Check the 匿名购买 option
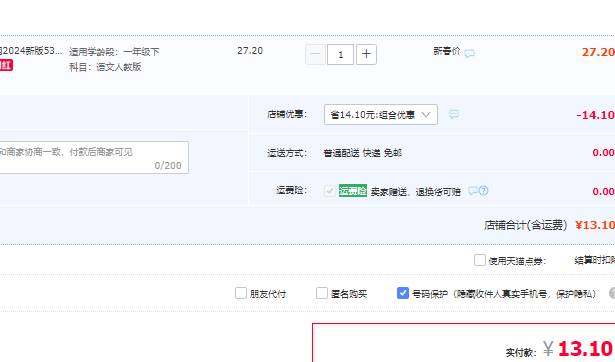Image resolution: width=615 pixels, height=362 pixels. (x=322, y=293)
